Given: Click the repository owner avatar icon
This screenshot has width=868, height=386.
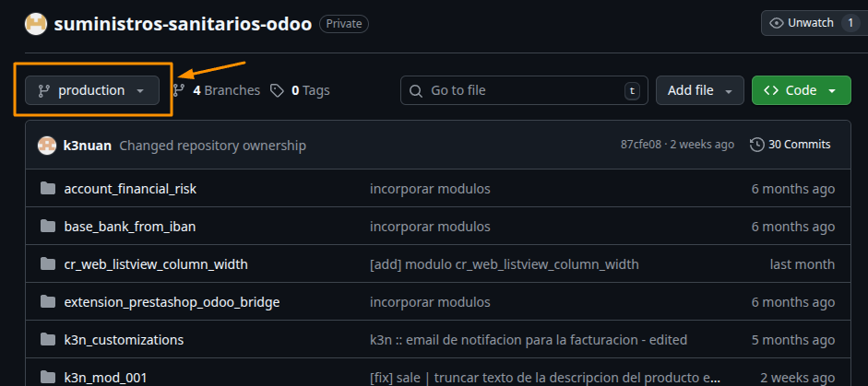Looking at the screenshot, I should 36,24.
